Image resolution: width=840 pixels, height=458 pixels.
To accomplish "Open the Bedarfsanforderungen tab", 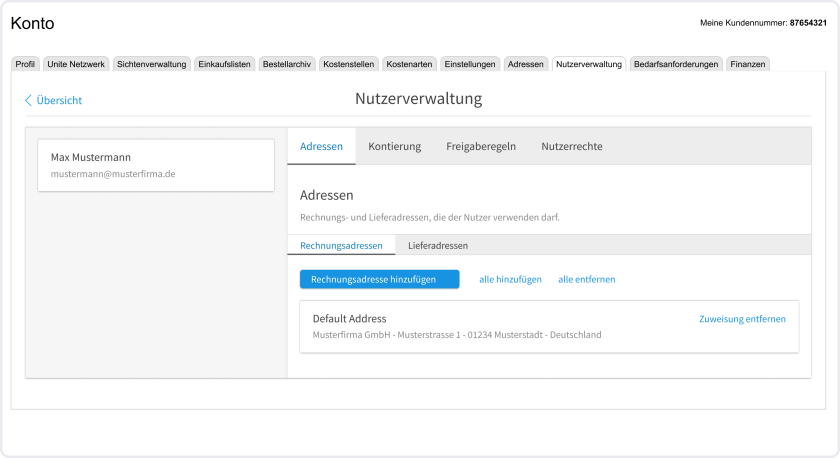I will tap(676, 64).
